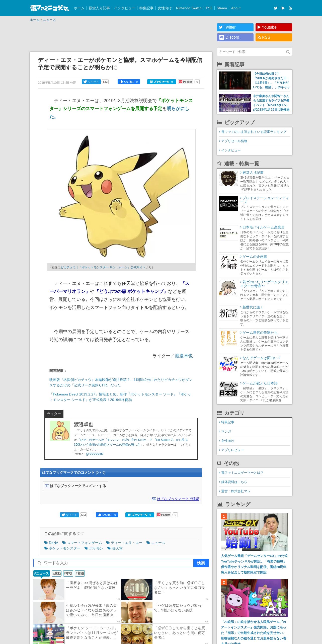Open the PS5 menu item

tap(209, 8)
